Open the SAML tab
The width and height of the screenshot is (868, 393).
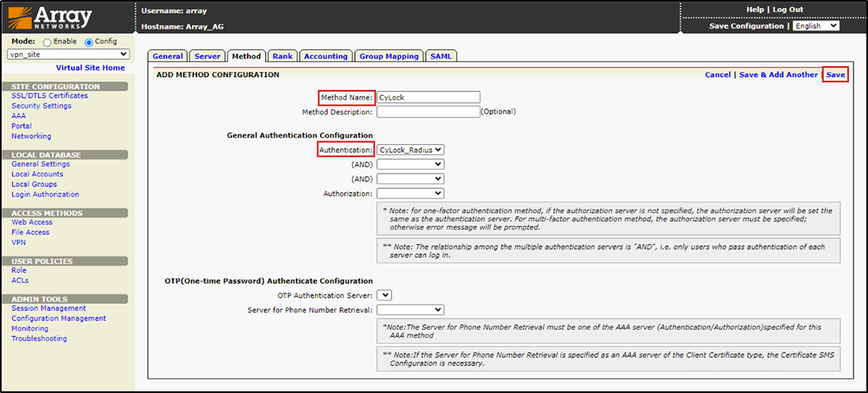(441, 56)
